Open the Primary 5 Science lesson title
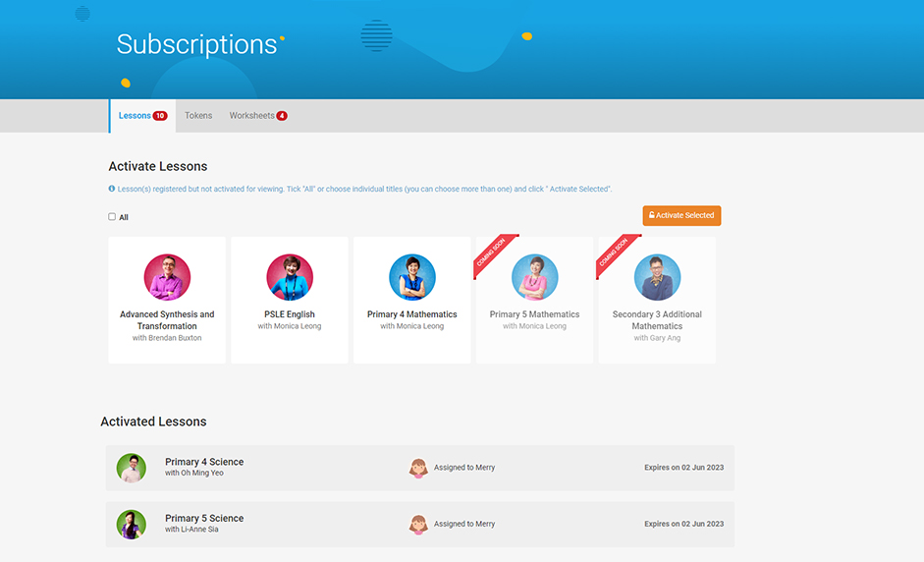This screenshot has width=924, height=562. (204, 519)
